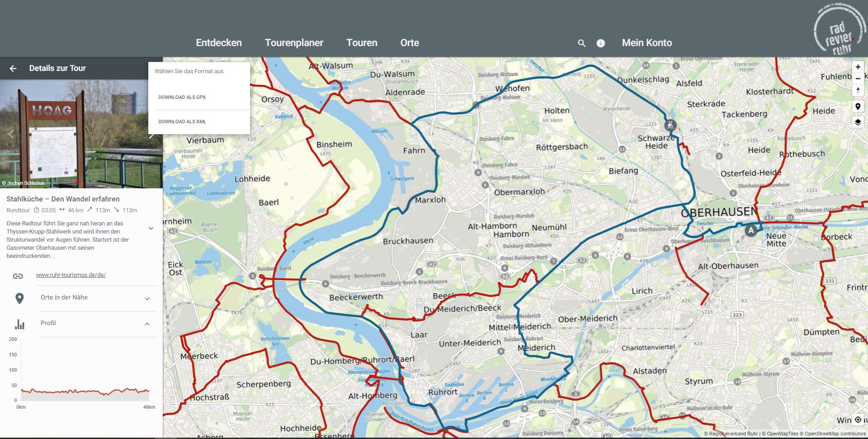The image size is (868, 439).
Task: Zoom out of the map
Action: [x=858, y=79]
